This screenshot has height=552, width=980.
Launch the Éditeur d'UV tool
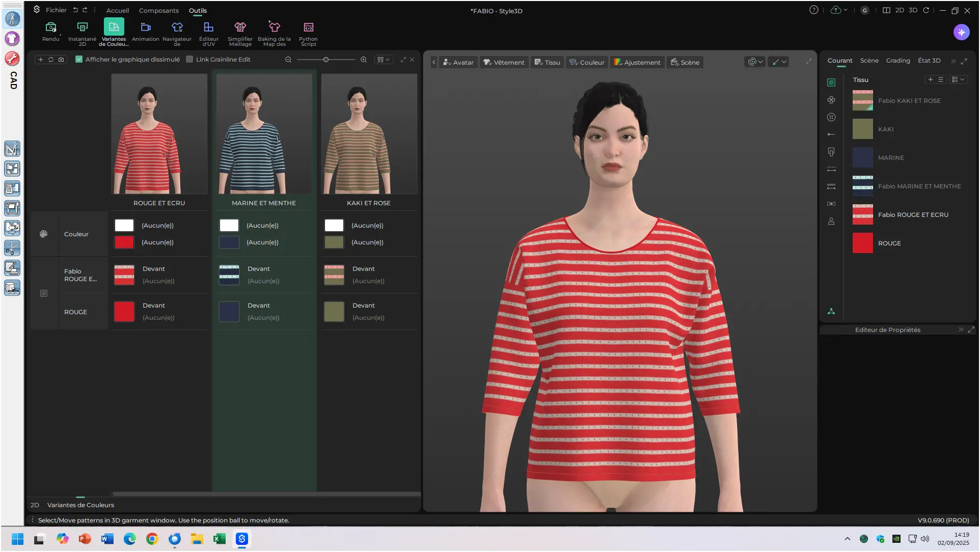pyautogui.click(x=208, y=27)
